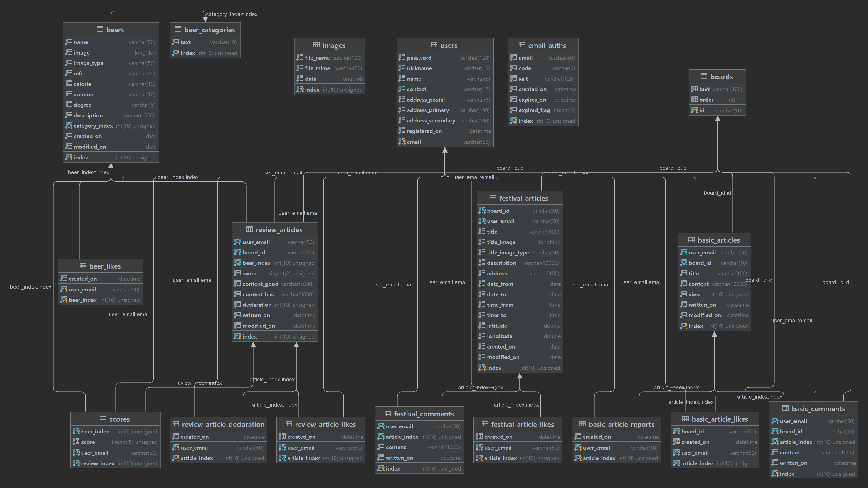Click the email_auths table header icon

pos(522,45)
